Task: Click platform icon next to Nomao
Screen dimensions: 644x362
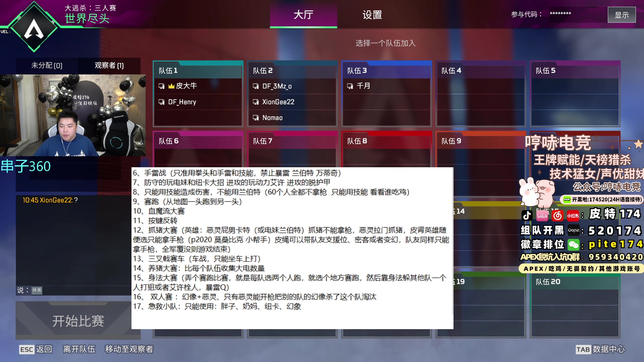Action: tap(256, 118)
